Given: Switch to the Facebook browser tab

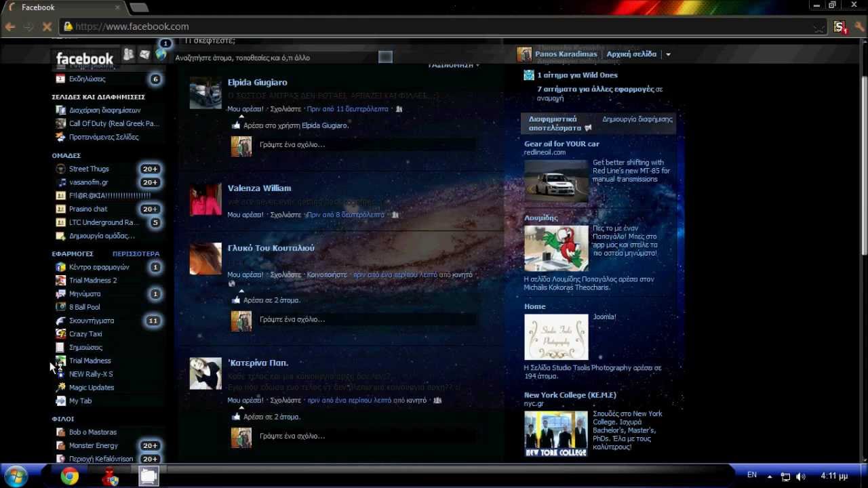Looking at the screenshot, I should point(64,7).
